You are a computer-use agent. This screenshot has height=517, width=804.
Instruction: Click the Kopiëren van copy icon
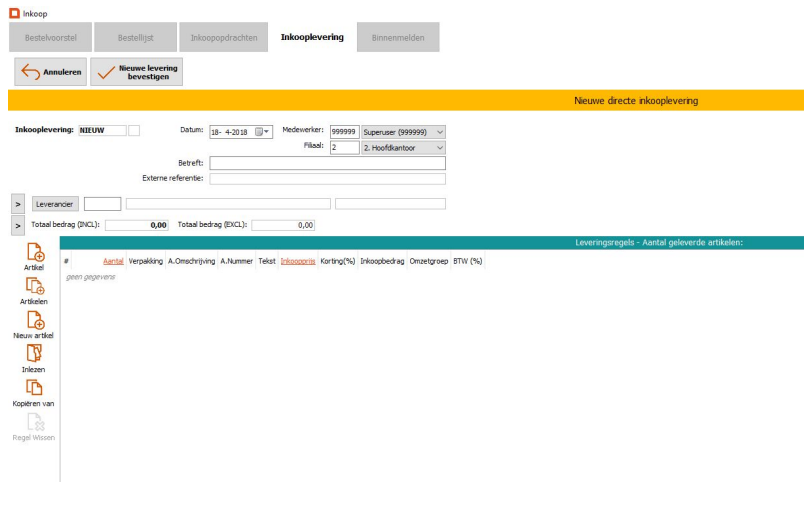(x=34, y=389)
